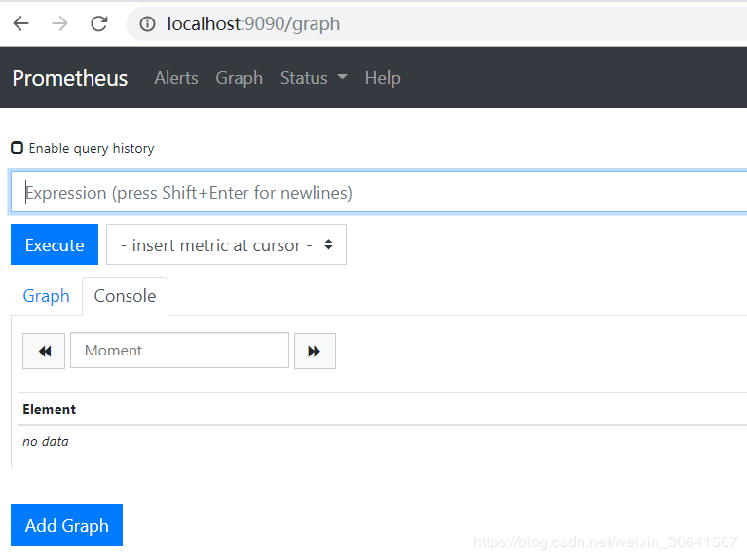Click the Moment time input field
Viewport: 747px width, 560px height.
tap(179, 351)
